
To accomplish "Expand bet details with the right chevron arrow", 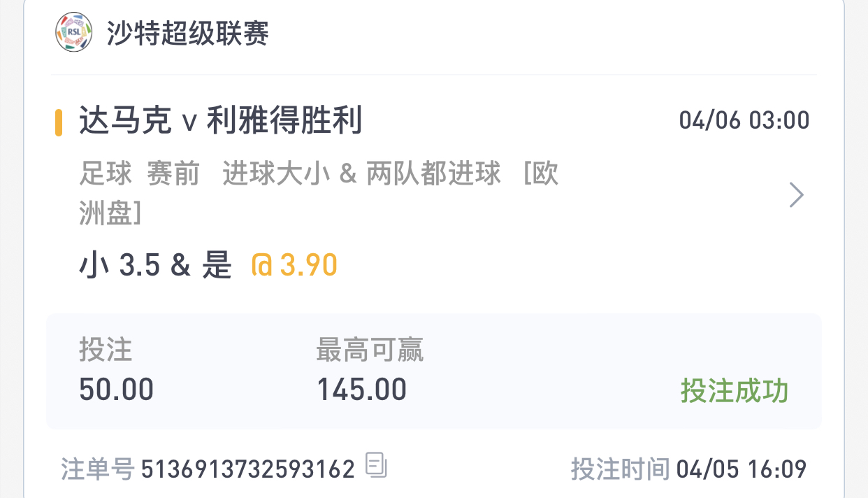I will pyautogui.click(x=796, y=195).
